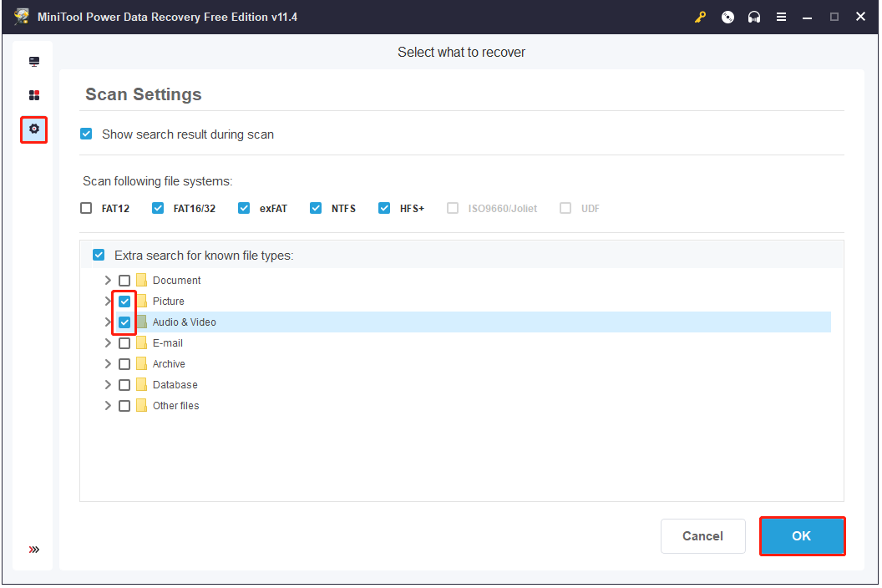Click the Select what to recover title

pyautogui.click(x=461, y=53)
